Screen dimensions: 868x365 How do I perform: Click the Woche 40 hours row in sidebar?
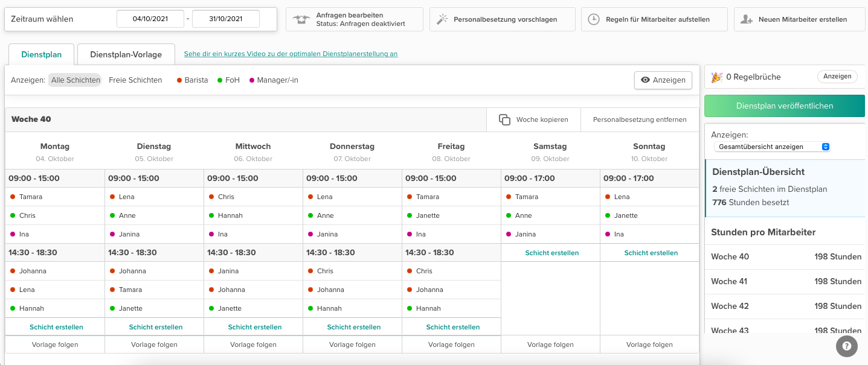(x=785, y=257)
